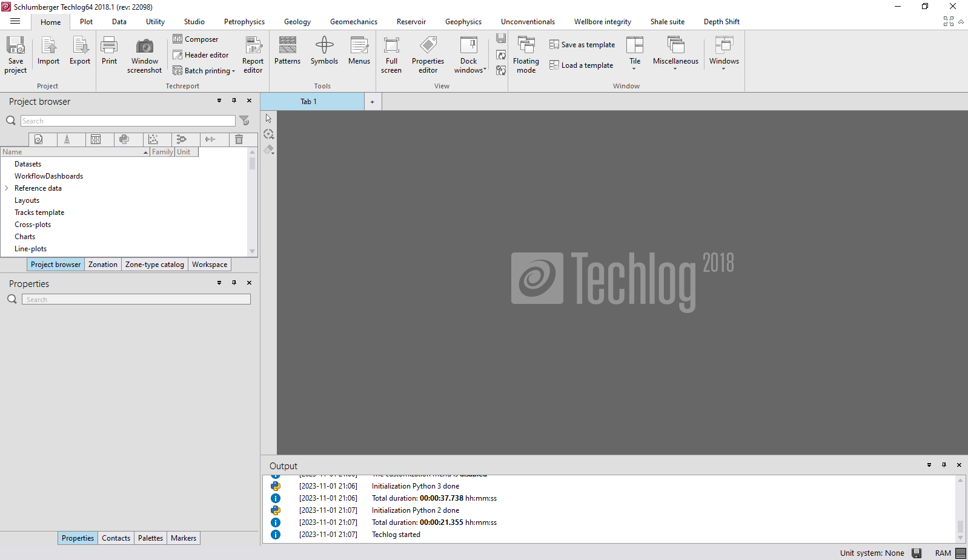
Task: Select the Python scripts filter icon
Action: (x=124, y=140)
